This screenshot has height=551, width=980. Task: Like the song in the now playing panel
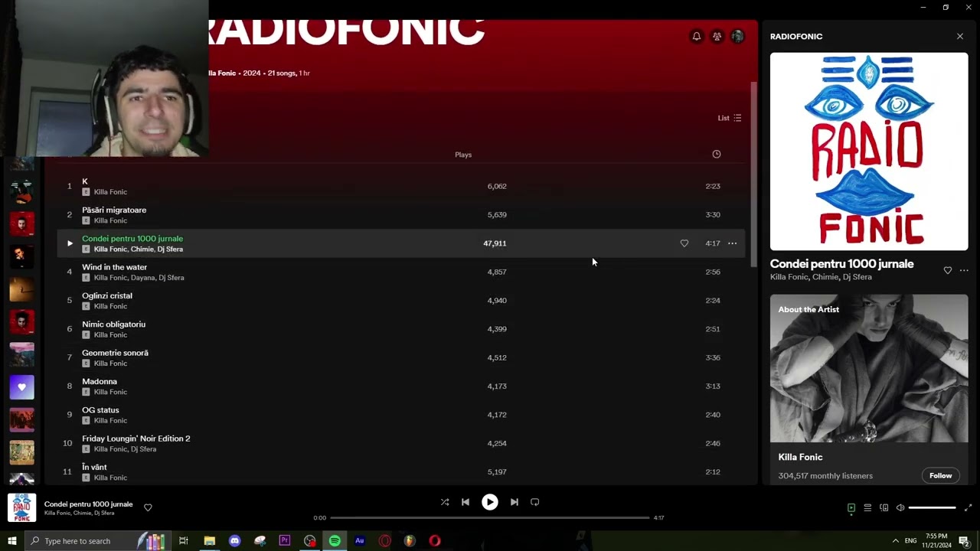[x=948, y=270]
